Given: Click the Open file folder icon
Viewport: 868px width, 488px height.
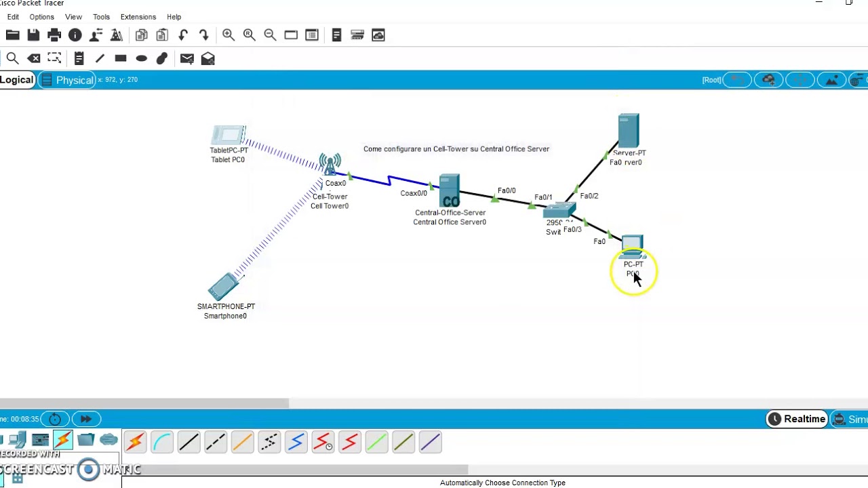Looking at the screenshot, I should click(12, 35).
